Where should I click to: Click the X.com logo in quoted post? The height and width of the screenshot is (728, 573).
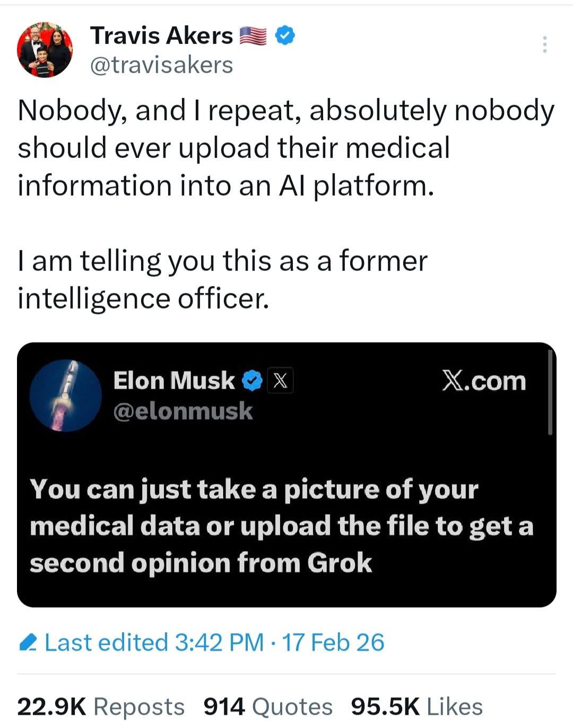tap(483, 381)
